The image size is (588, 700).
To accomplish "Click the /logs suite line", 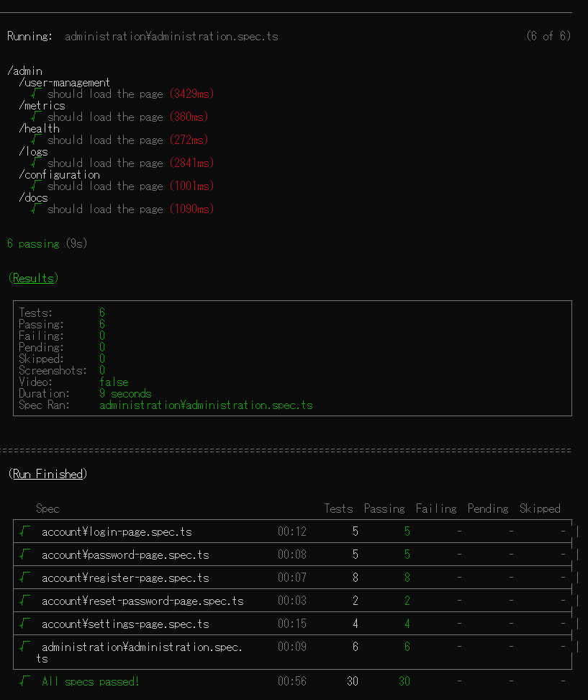I will pyautogui.click(x=33, y=152).
